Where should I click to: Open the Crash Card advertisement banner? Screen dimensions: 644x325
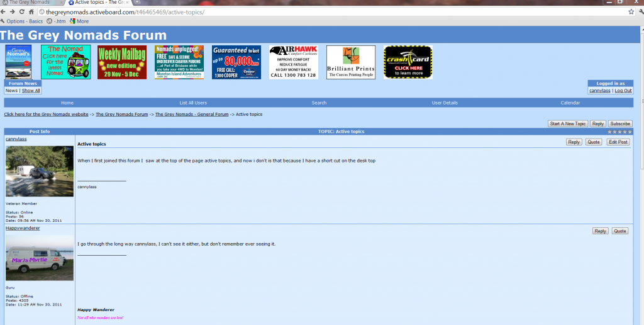[x=408, y=62]
